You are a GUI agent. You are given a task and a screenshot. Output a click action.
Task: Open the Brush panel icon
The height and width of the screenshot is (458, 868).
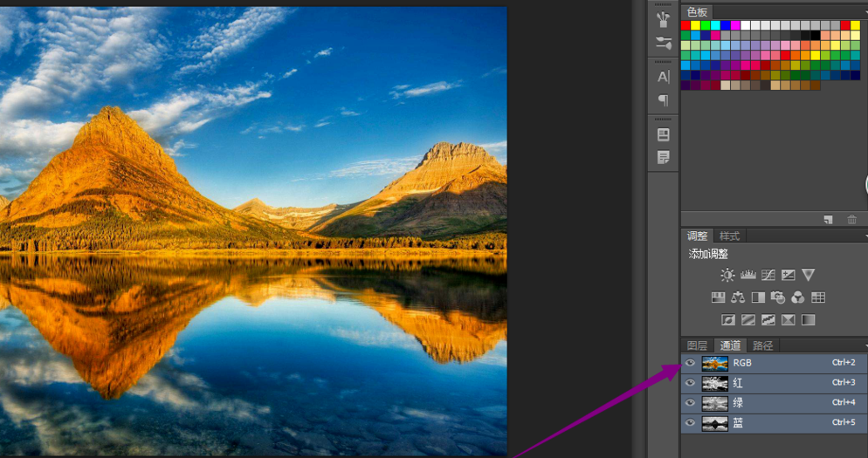pyautogui.click(x=663, y=19)
